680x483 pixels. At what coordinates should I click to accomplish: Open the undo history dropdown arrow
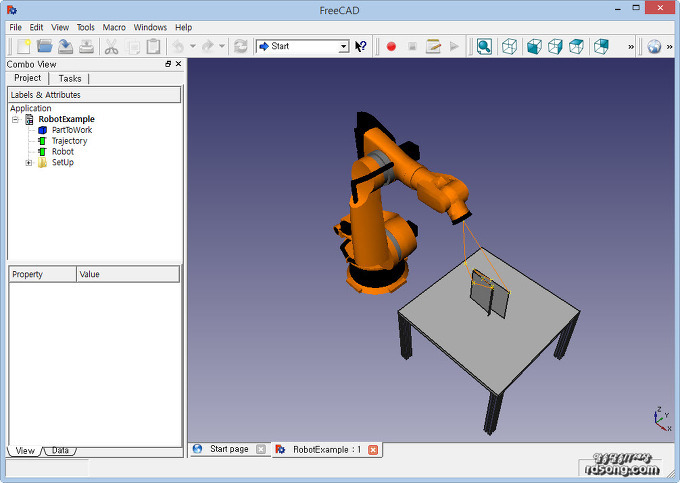point(193,46)
